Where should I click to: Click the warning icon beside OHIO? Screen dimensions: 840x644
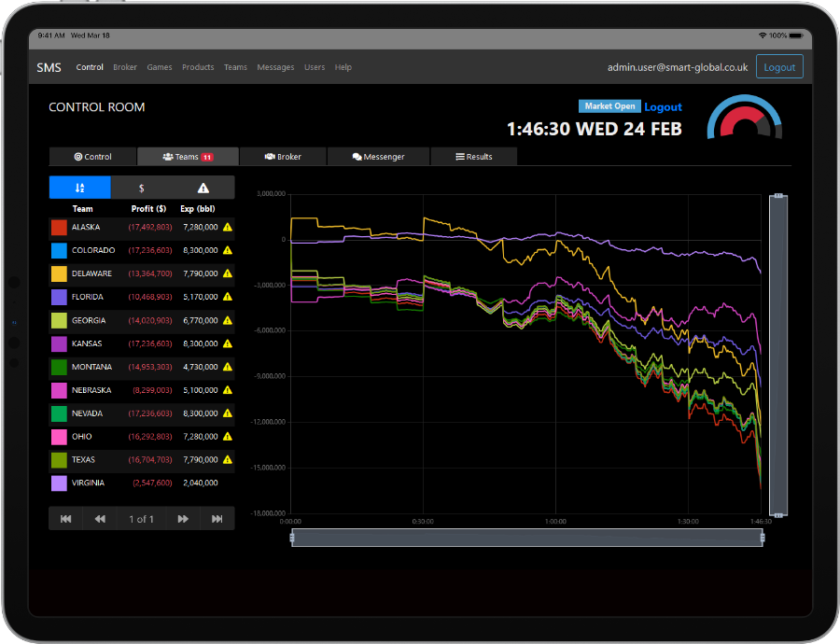tap(228, 437)
